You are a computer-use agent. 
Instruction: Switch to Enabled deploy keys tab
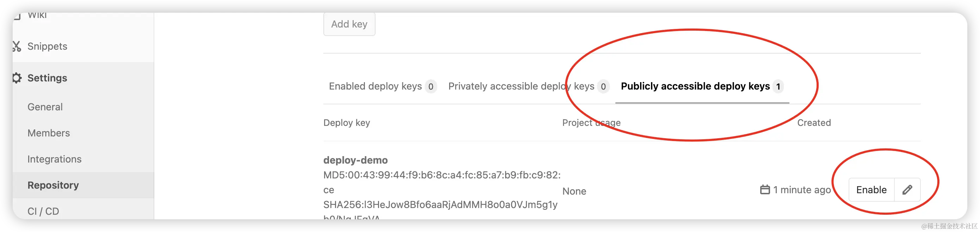375,86
